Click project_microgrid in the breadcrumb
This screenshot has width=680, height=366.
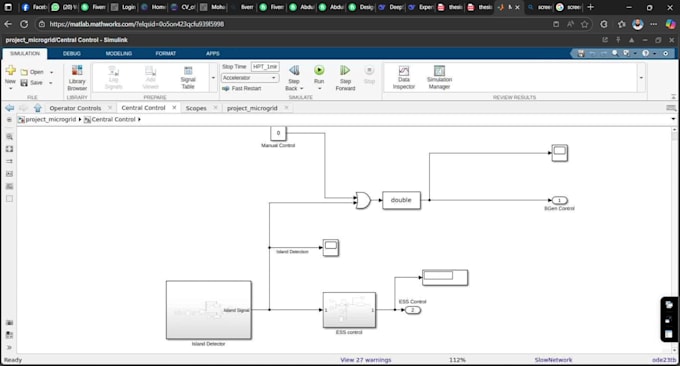click(x=50, y=119)
